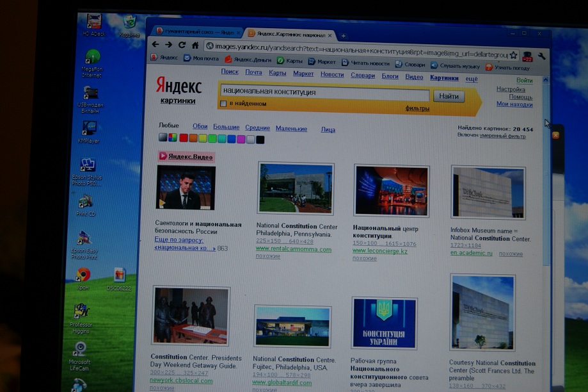Go to Почта in the Yandex services menu
Image resolution: width=588 pixels, height=392 pixels.
253,72
